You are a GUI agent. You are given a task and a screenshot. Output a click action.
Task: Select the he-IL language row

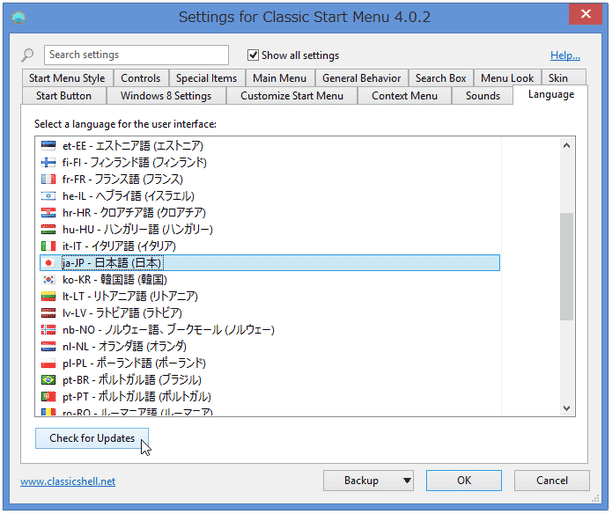click(x=270, y=196)
